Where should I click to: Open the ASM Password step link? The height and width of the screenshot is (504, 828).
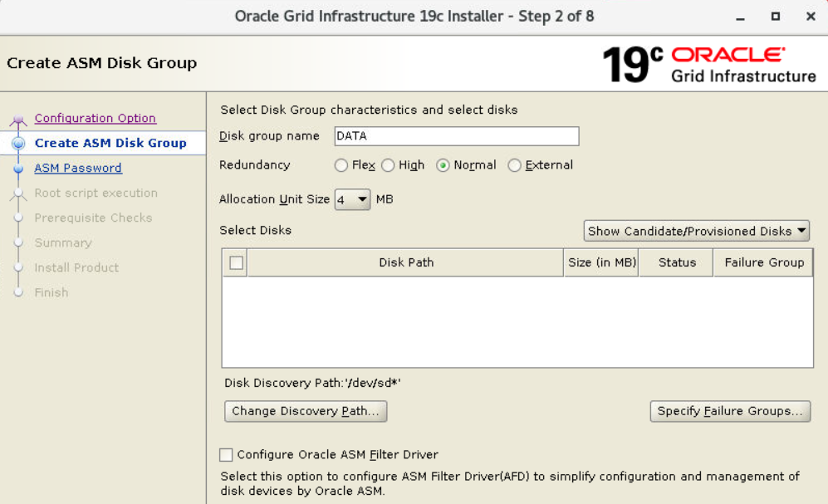[78, 168]
